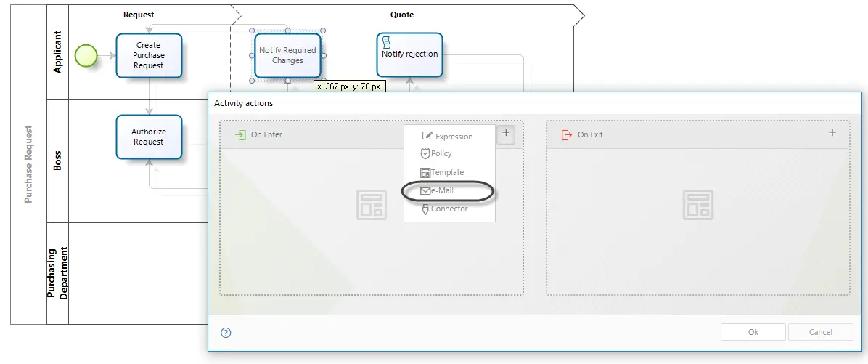Image resolution: width=868 pixels, height=364 pixels.
Task: Click the Activity actions dialog title
Action: pos(244,103)
